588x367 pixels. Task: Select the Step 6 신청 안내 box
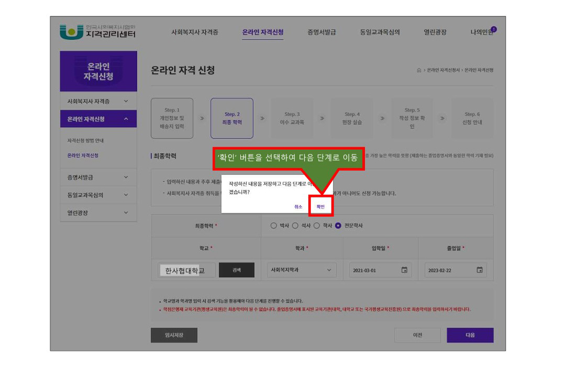click(472, 118)
